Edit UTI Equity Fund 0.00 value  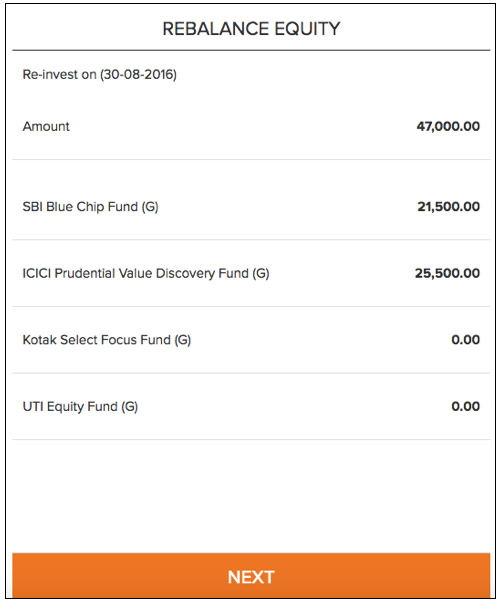(466, 406)
